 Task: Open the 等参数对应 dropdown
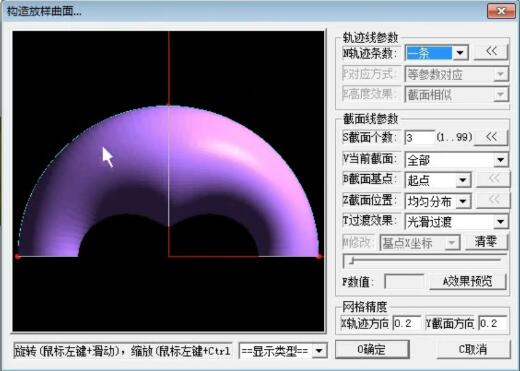(x=500, y=74)
